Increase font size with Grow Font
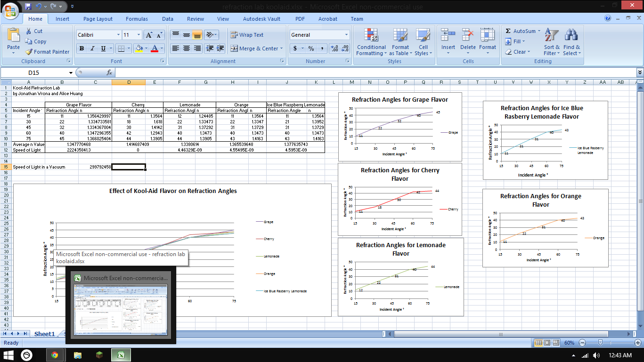644x362 pixels. (x=149, y=35)
